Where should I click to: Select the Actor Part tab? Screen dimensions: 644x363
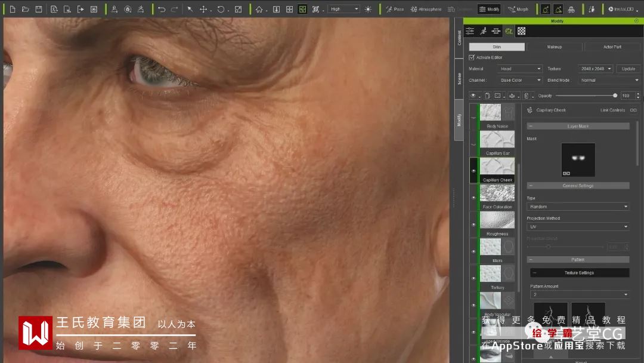tap(612, 47)
